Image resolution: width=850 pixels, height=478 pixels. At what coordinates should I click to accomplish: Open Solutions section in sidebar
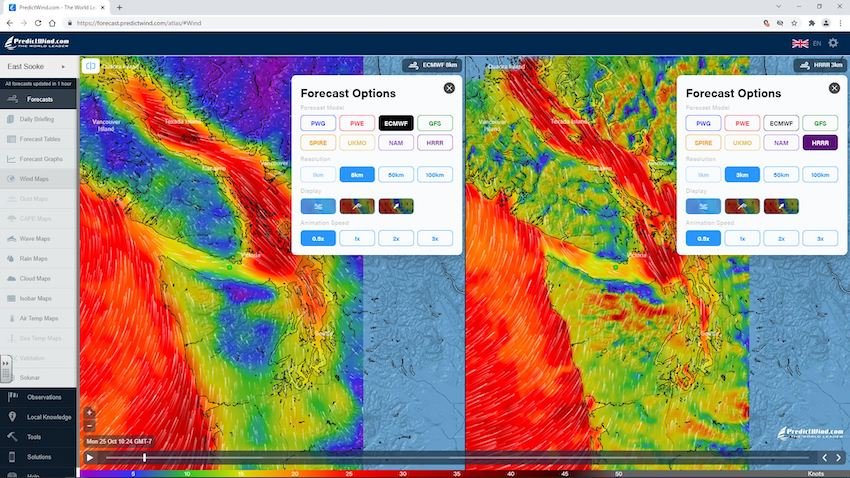(38, 457)
